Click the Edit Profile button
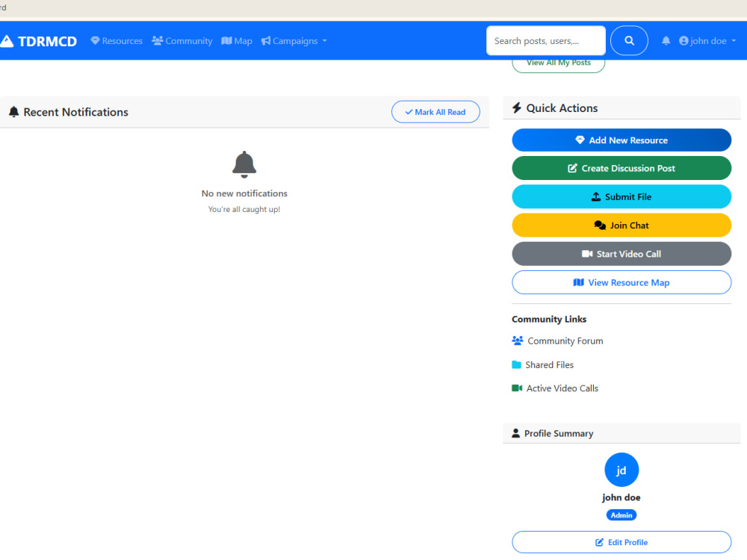The height and width of the screenshot is (560, 747). point(622,542)
